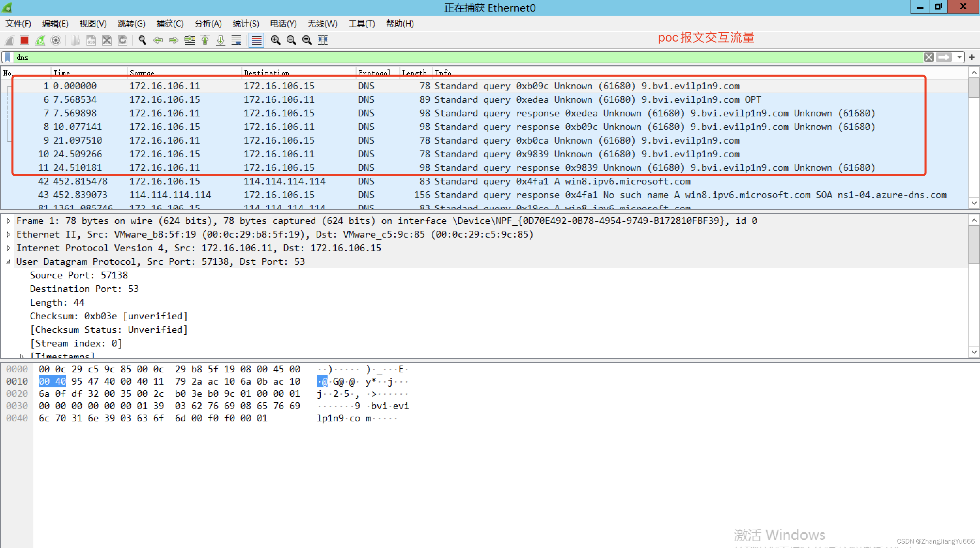The image size is (980, 548).
Task: Add a filter button with plus
Action: (x=972, y=57)
